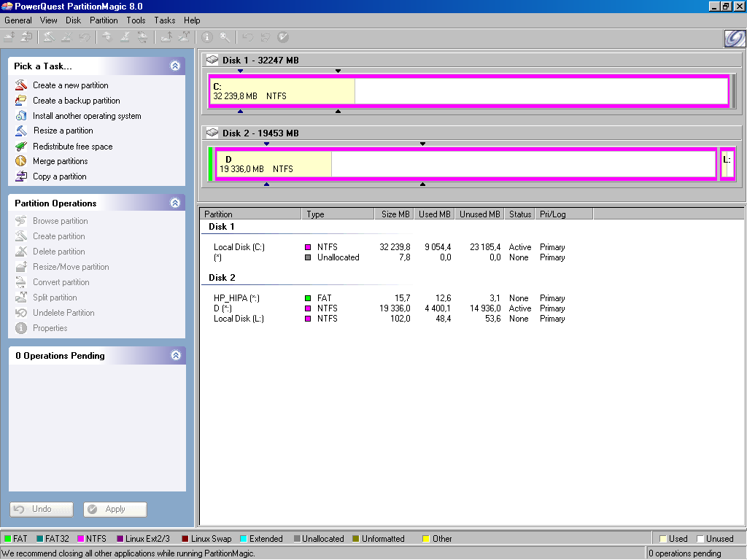747x560 pixels.
Task: Select the green HP_HIPA FAT sliver on Disk 2
Action: pos(210,164)
